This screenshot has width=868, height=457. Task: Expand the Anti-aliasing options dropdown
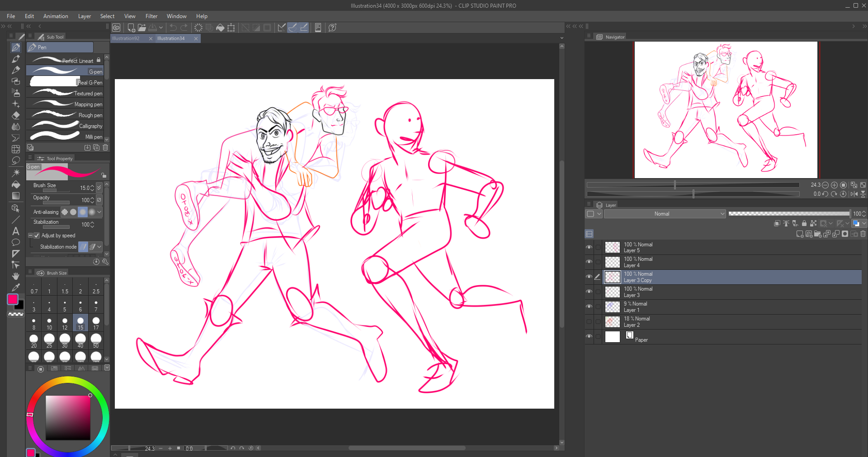(x=99, y=212)
